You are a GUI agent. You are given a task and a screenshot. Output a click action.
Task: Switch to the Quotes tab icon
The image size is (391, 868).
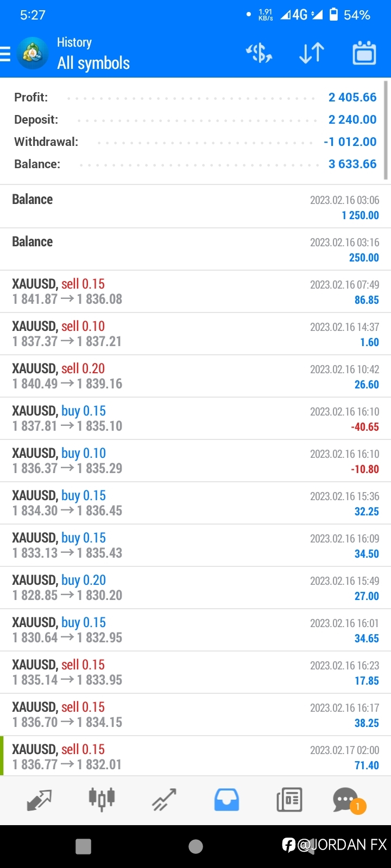(39, 800)
